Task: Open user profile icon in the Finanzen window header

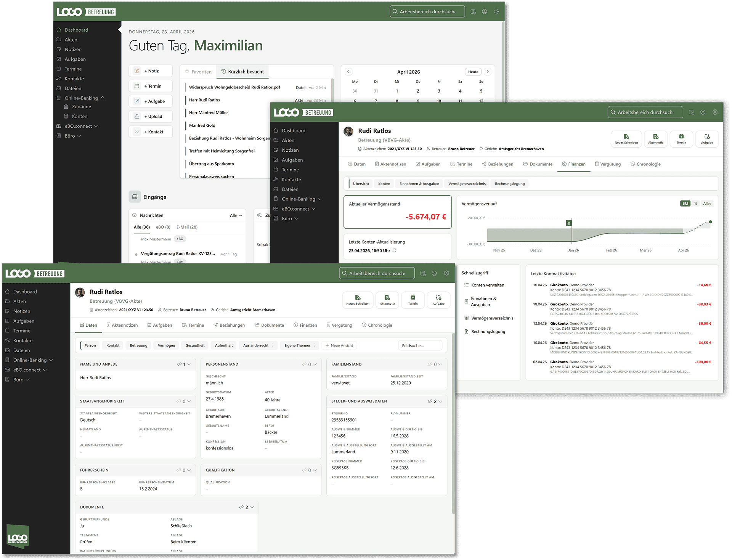Action: click(703, 112)
